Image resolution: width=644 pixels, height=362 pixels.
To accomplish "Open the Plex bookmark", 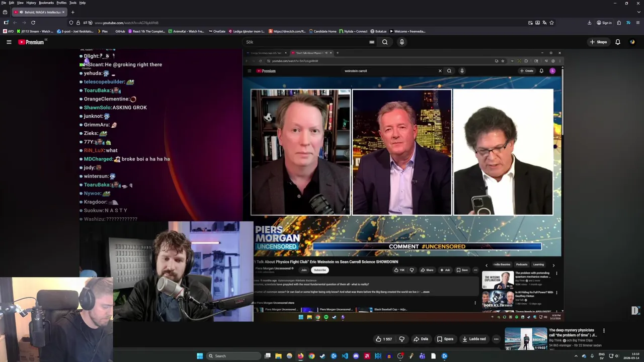I will click(103, 31).
